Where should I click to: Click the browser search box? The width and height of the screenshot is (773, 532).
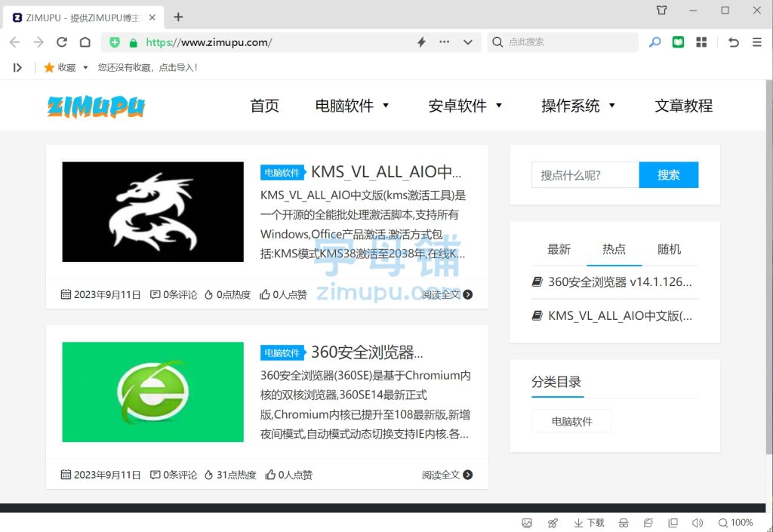(x=563, y=42)
